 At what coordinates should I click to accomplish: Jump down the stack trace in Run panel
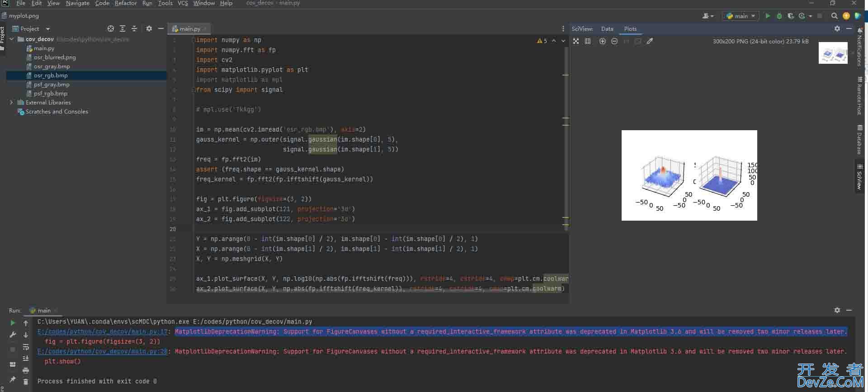tap(26, 335)
